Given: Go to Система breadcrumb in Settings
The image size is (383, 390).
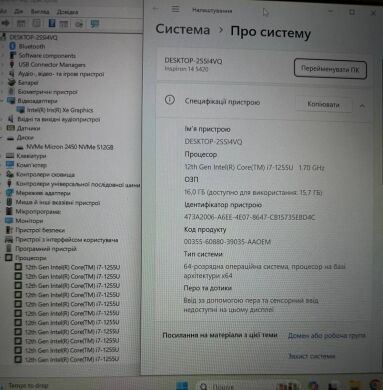Looking at the screenshot, I should (x=183, y=29).
